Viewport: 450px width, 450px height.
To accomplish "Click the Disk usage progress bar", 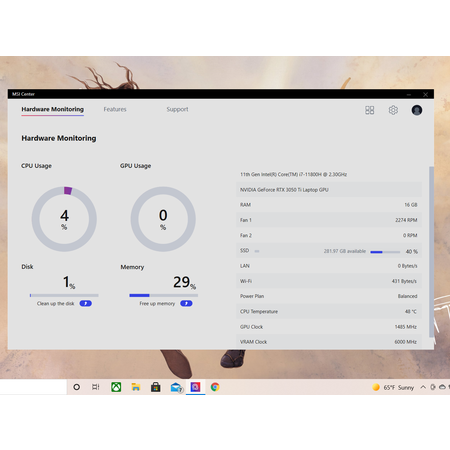I will pos(64,295).
